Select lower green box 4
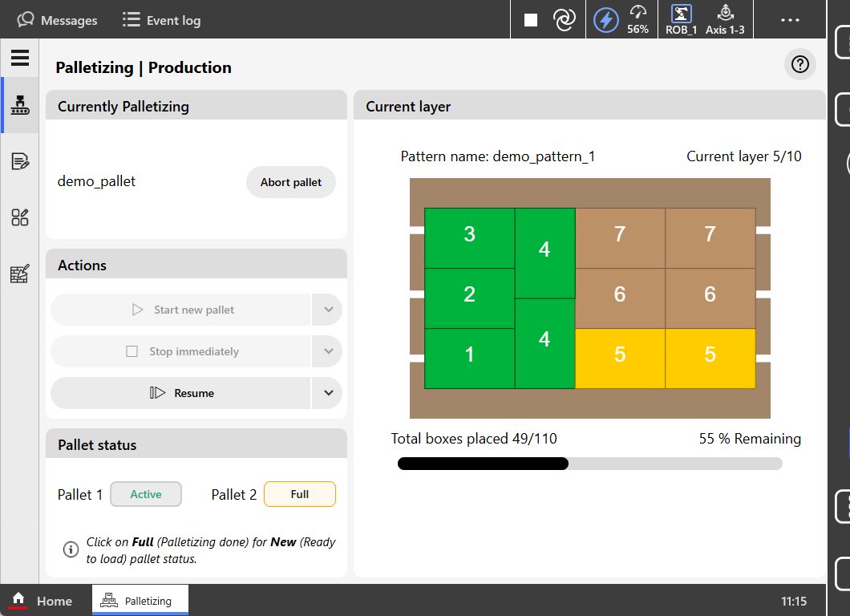The width and height of the screenshot is (850, 616). pyautogui.click(x=544, y=343)
